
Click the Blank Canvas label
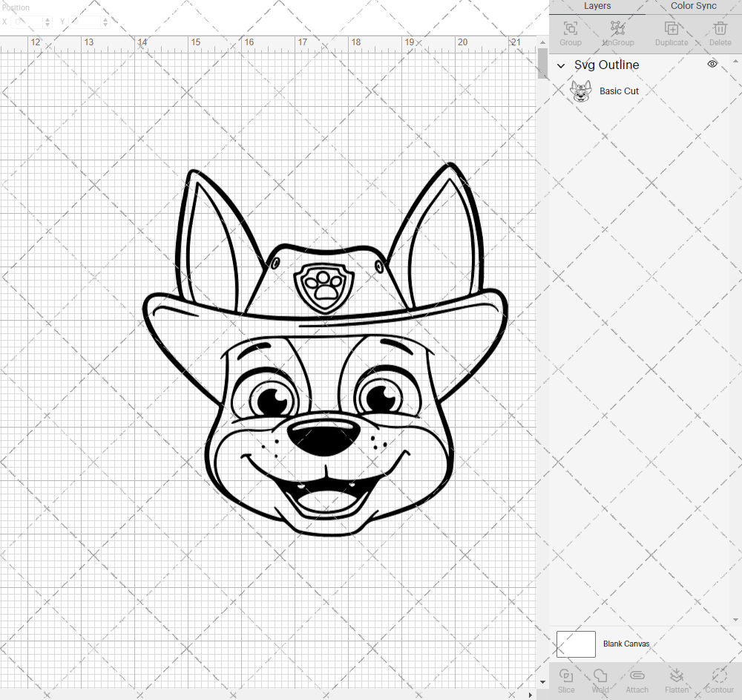coord(627,644)
